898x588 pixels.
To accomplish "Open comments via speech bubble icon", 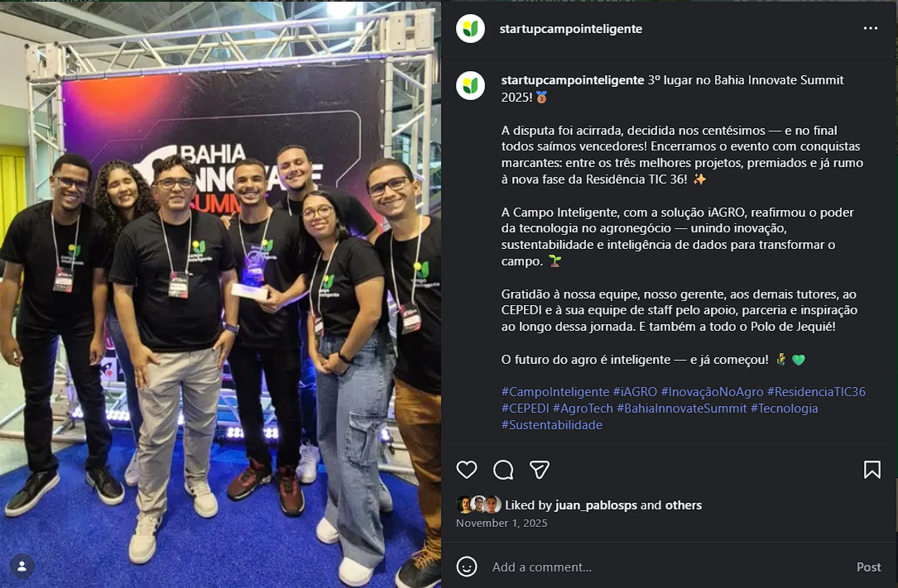I will click(503, 470).
